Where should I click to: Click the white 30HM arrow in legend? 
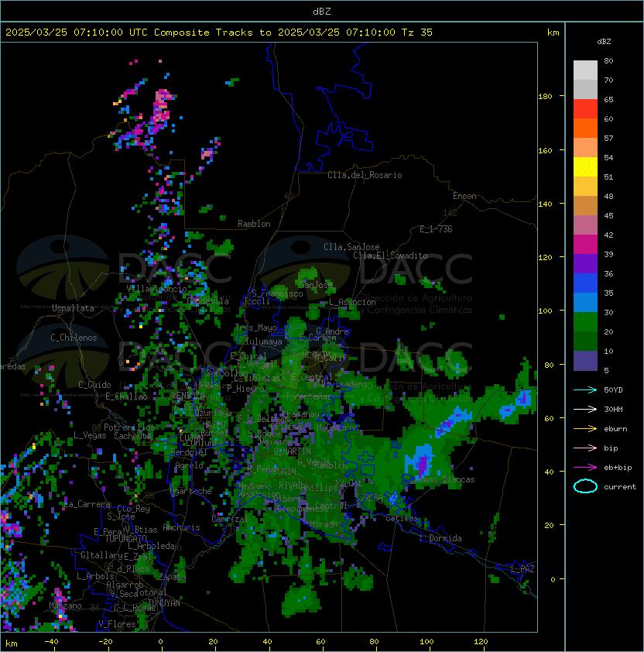click(585, 409)
